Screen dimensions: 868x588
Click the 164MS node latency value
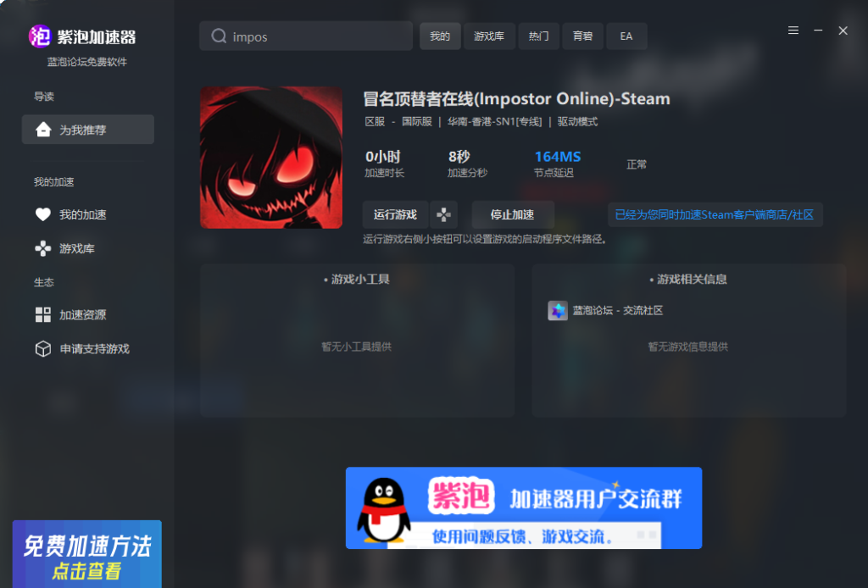[x=558, y=157]
